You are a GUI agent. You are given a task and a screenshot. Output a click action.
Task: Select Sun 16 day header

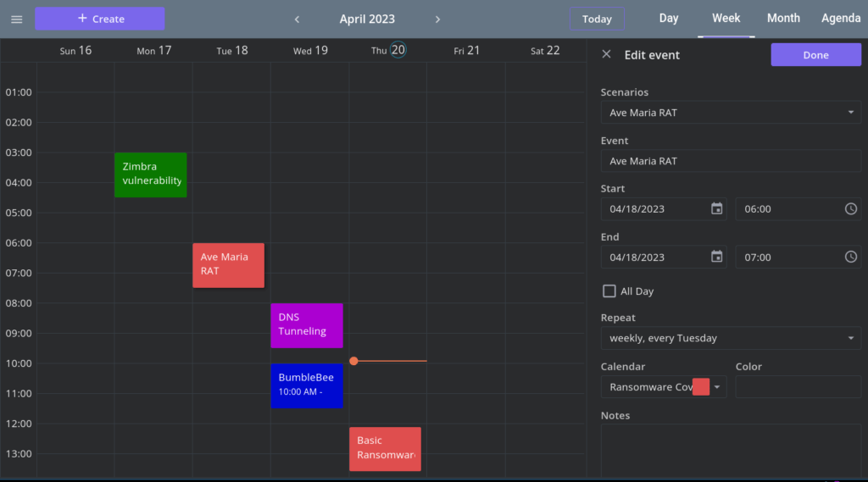[75, 50]
